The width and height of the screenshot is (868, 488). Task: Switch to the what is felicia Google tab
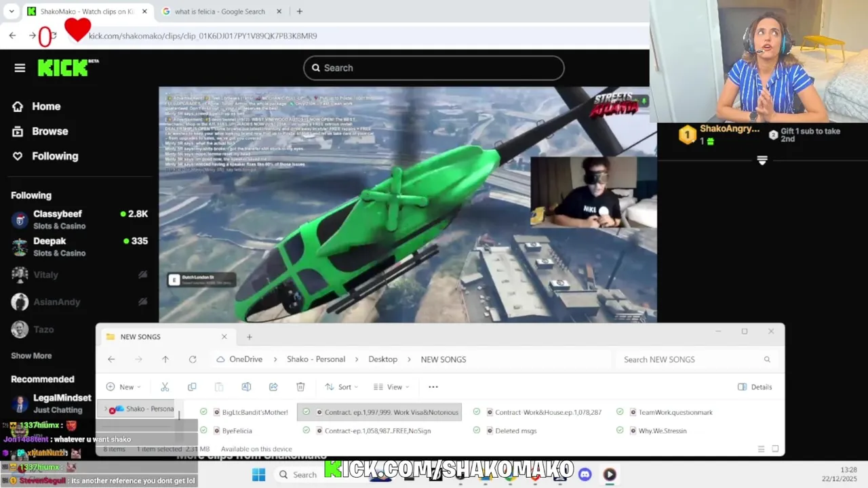point(220,12)
